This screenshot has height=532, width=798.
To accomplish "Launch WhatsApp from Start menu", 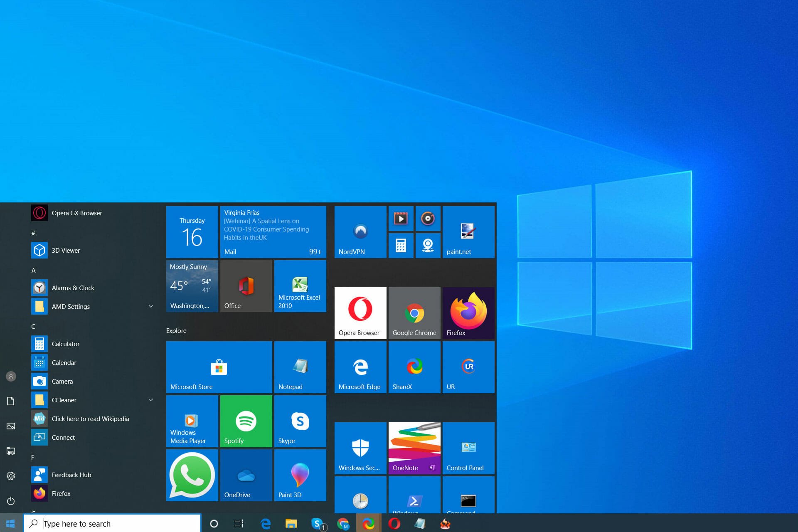I will (192, 478).
